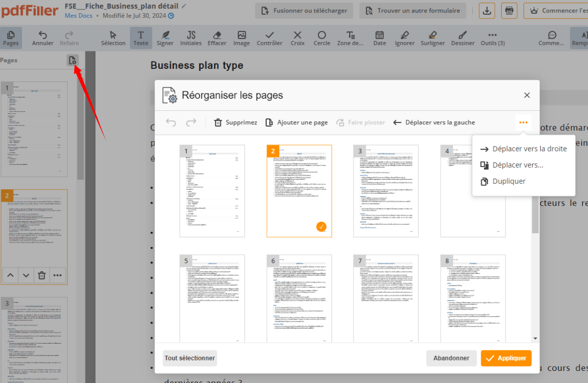Close the Réorganiser les pages dialog
Viewport: 588px width, 383px height.
coord(527,95)
